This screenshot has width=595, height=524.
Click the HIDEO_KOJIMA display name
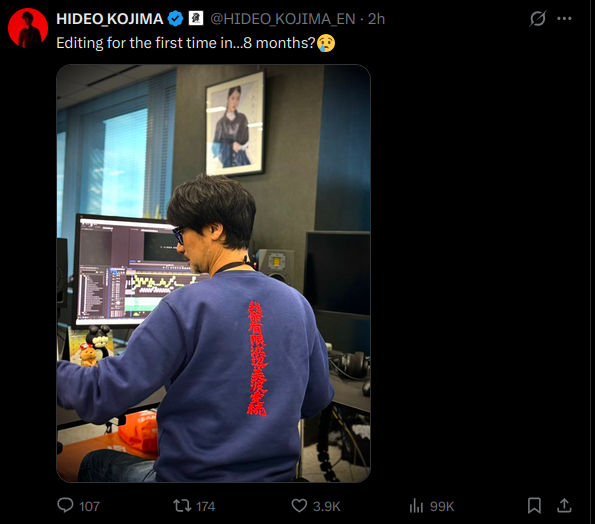click(x=110, y=19)
